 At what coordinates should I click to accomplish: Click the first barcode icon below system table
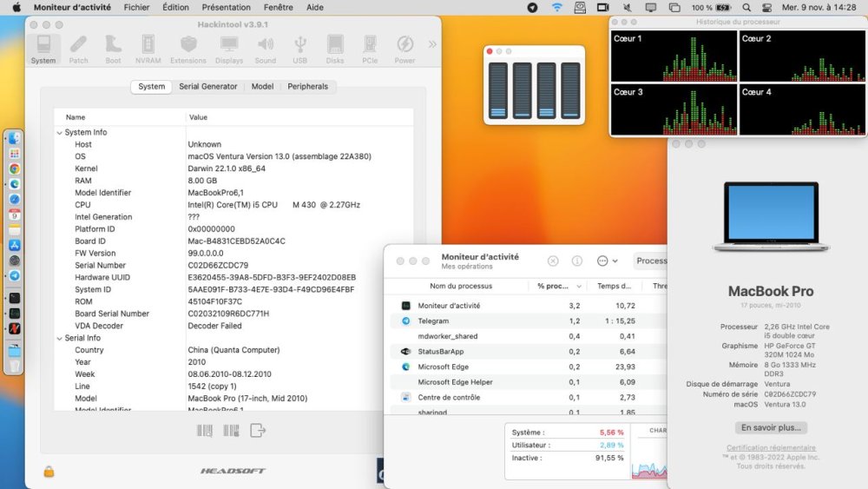(205, 430)
